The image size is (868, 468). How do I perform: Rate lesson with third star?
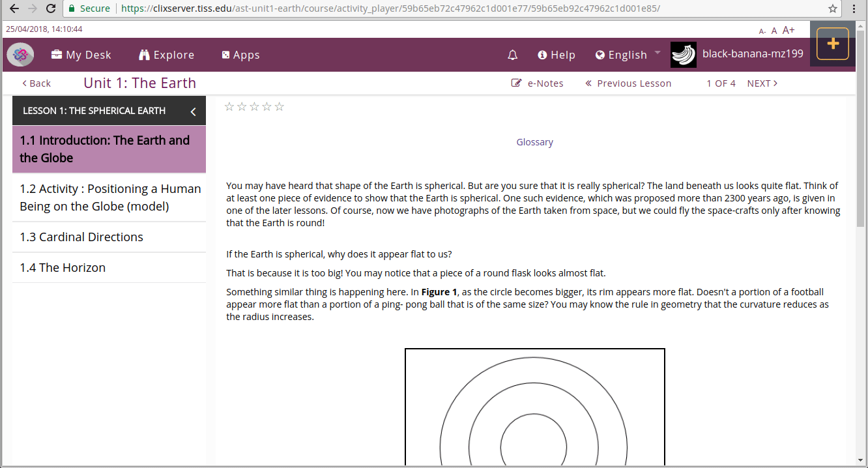[x=254, y=107]
